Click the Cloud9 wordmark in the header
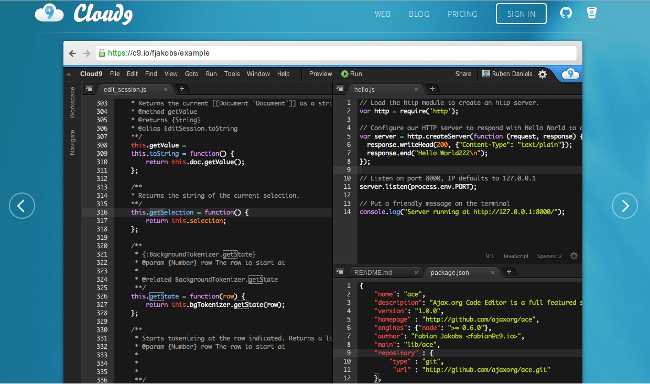This screenshot has width=650, height=384. pyautogui.click(x=103, y=15)
